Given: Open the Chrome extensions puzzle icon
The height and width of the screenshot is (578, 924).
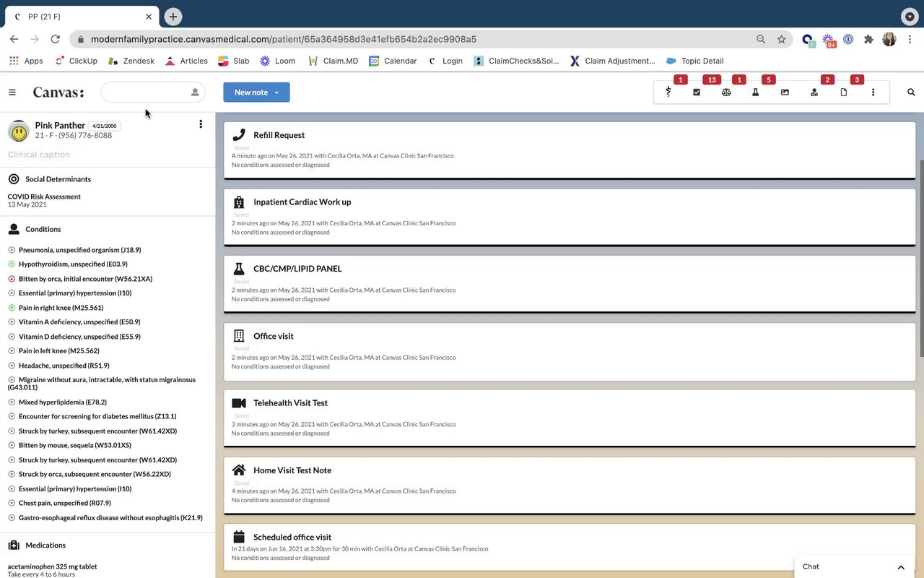Looking at the screenshot, I should point(868,39).
